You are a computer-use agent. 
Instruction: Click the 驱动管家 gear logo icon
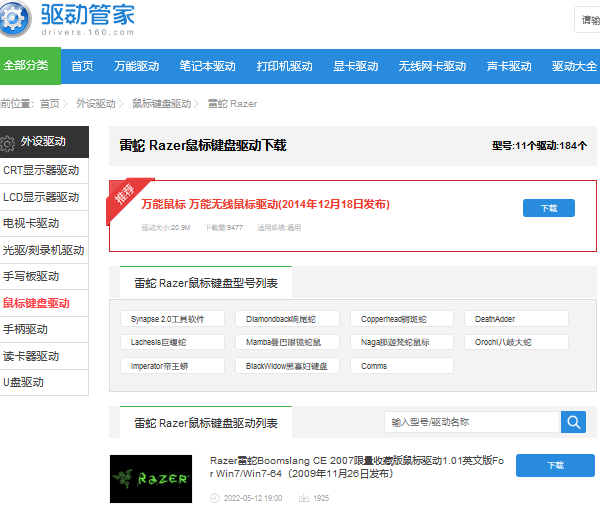point(16,18)
